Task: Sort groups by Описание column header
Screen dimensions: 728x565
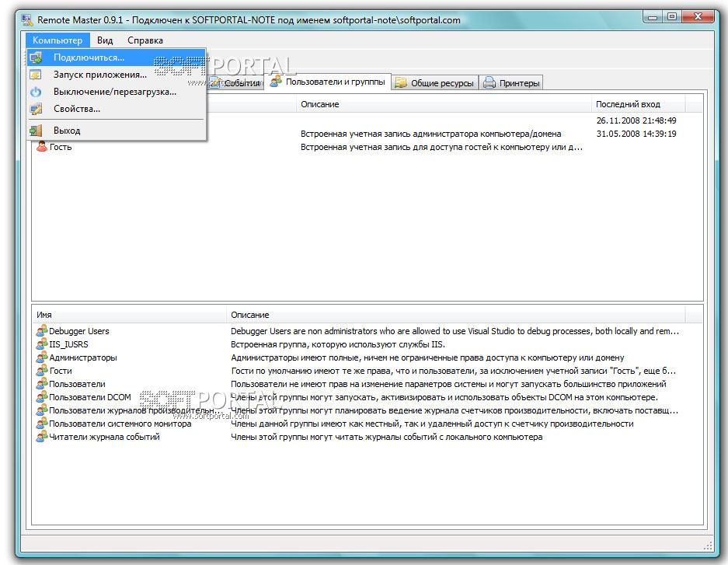Action: (455, 315)
